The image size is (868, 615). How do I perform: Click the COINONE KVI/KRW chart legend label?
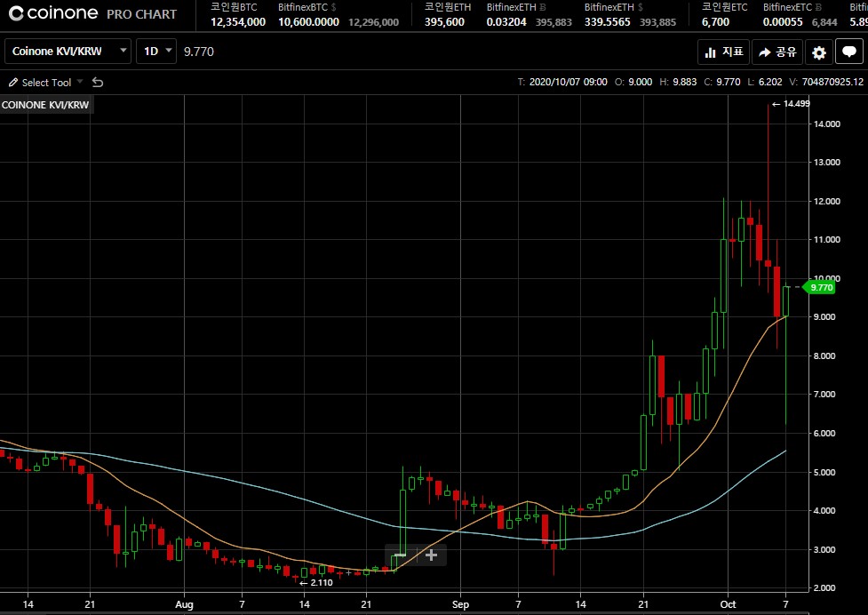coord(45,105)
